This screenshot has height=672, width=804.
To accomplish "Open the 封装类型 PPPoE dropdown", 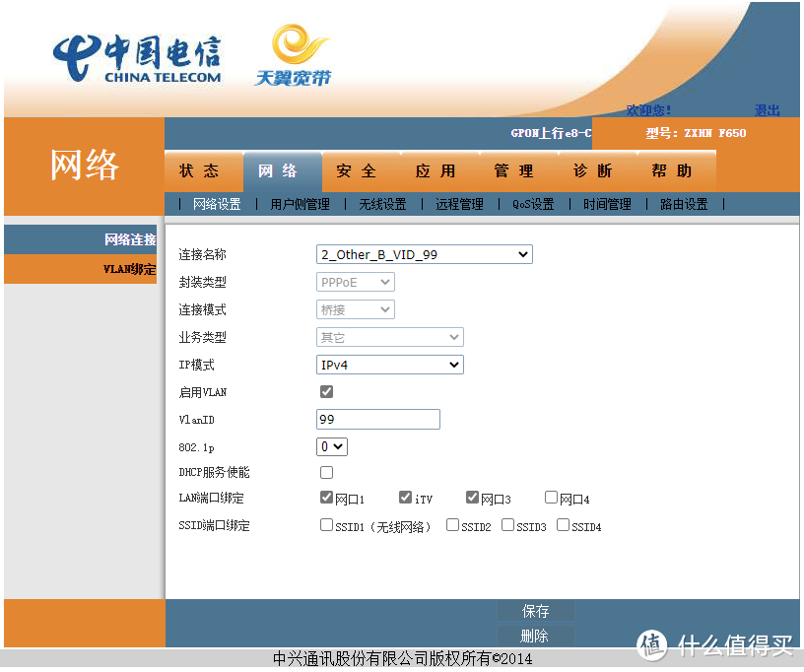I will [356, 282].
